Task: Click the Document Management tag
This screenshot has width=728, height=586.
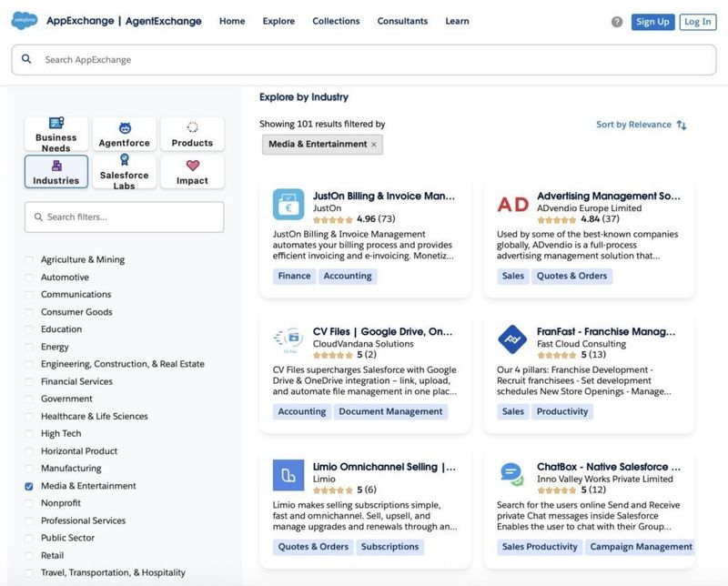Action: tap(390, 411)
